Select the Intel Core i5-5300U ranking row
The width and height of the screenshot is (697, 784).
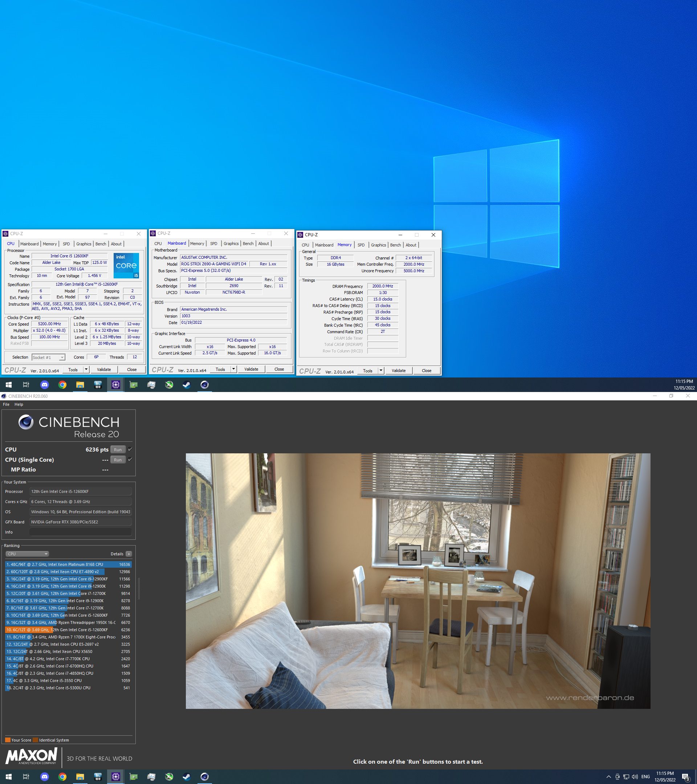click(x=68, y=688)
